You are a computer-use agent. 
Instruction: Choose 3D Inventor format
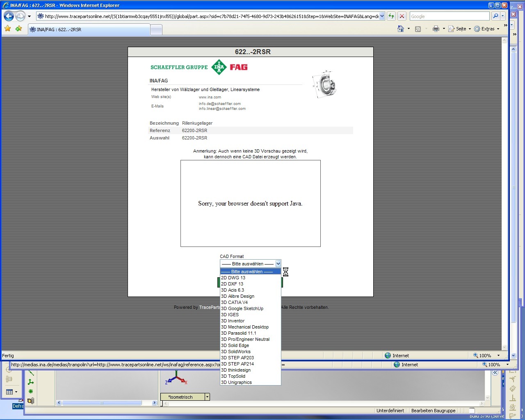tap(251, 321)
